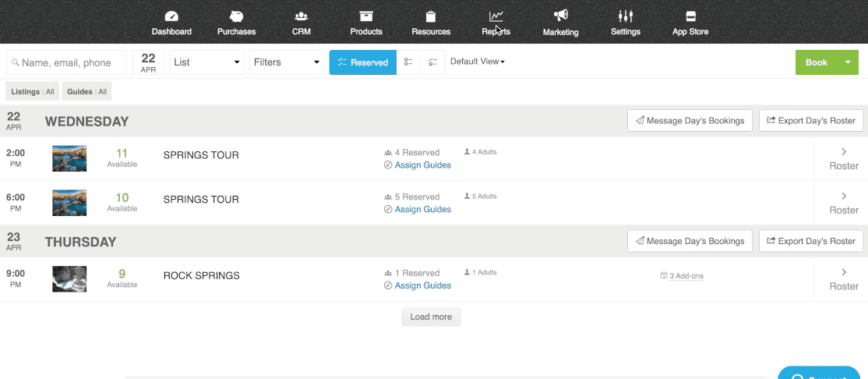Screen dimensions: 868x379
Task: Open the CRM people icon
Action: pyautogui.click(x=301, y=16)
